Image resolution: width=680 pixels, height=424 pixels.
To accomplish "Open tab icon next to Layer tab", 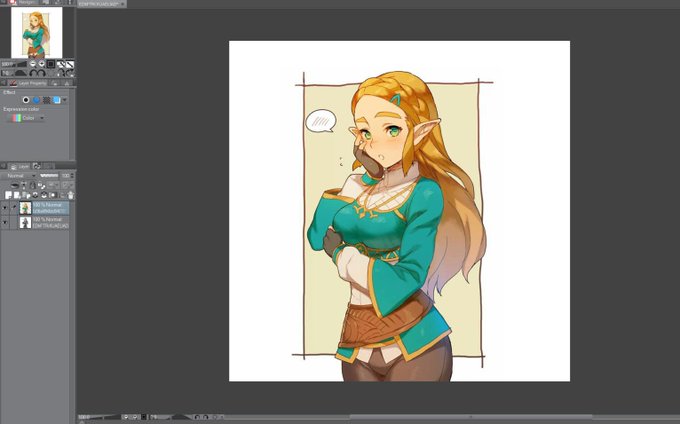I will tap(36, 166).
